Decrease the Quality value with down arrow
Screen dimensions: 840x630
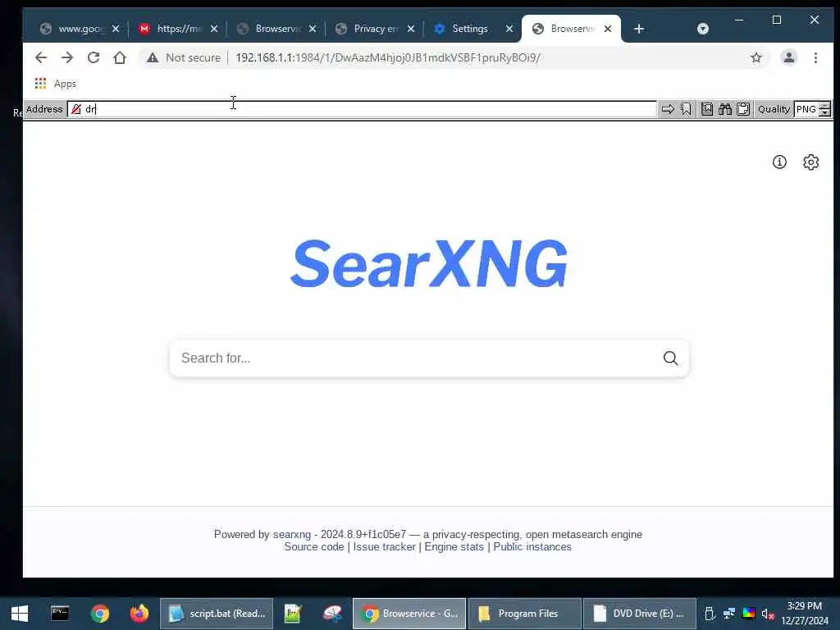click(825, 113)
